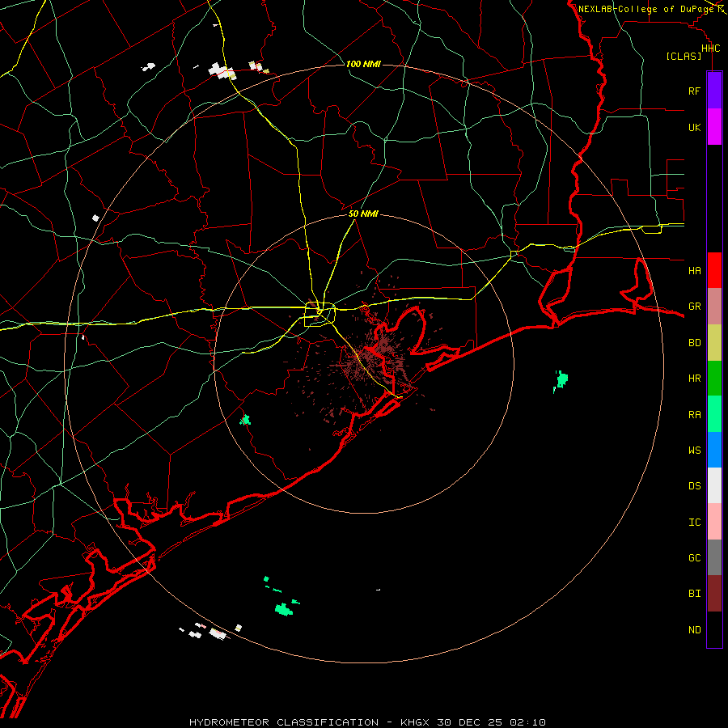Click the DS legend label
Screen dimensions: 728x728
coord(694,486)
